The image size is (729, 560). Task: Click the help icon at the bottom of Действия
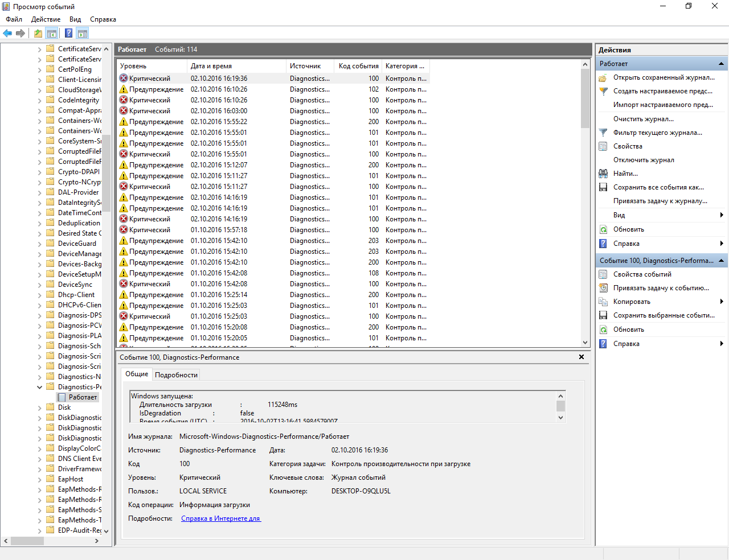tap(603, 344)
